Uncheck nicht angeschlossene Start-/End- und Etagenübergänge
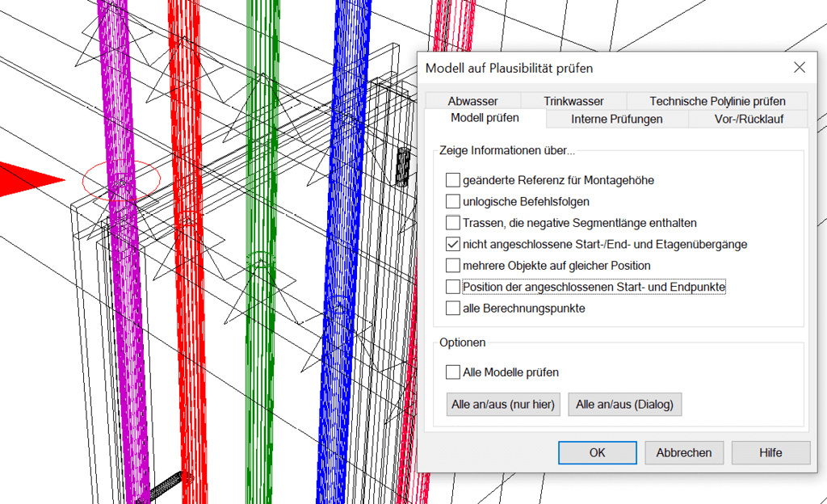827x504 pixels. tap(453, 244)
